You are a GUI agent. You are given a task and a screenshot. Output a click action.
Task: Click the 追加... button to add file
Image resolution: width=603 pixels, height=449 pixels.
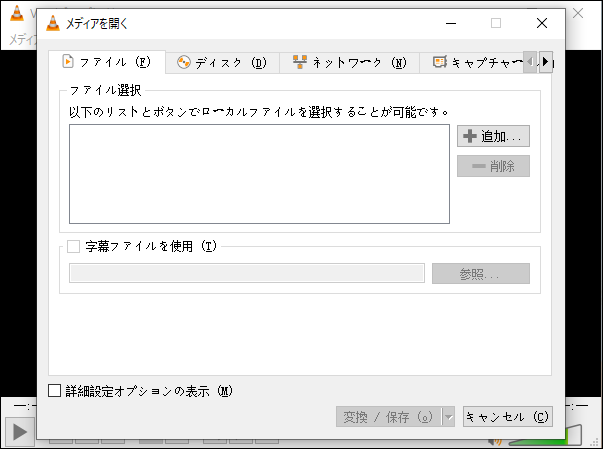[493, 136]
